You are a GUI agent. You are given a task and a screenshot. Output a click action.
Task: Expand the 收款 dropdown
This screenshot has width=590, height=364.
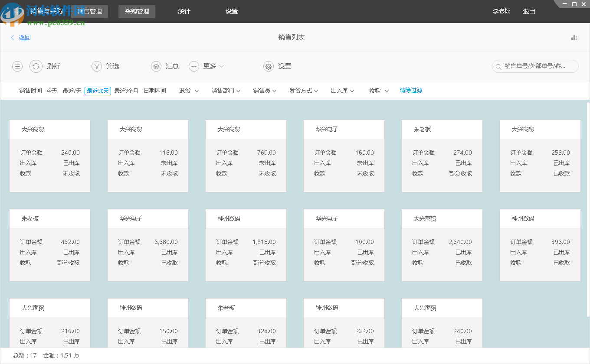point(378,91)
